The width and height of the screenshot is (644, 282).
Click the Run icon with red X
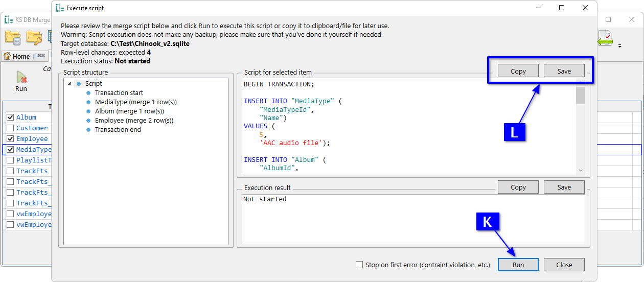coord(21,78)
